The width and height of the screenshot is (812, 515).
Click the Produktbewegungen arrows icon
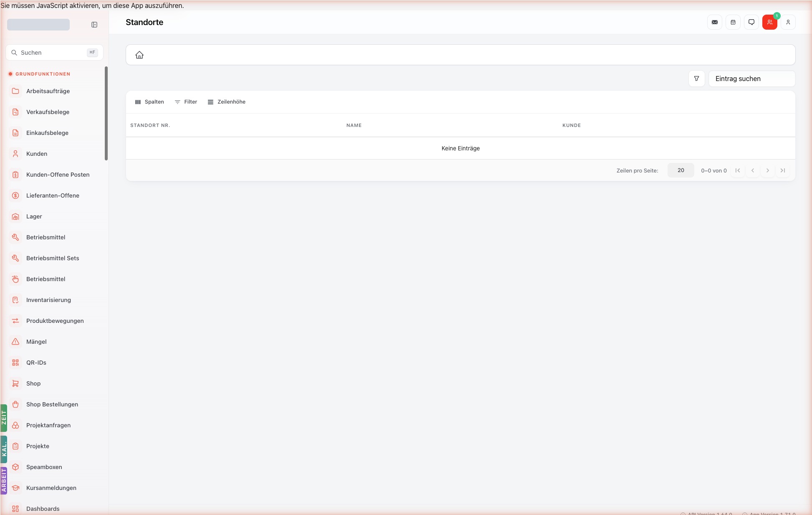click(x=15, y=321)
